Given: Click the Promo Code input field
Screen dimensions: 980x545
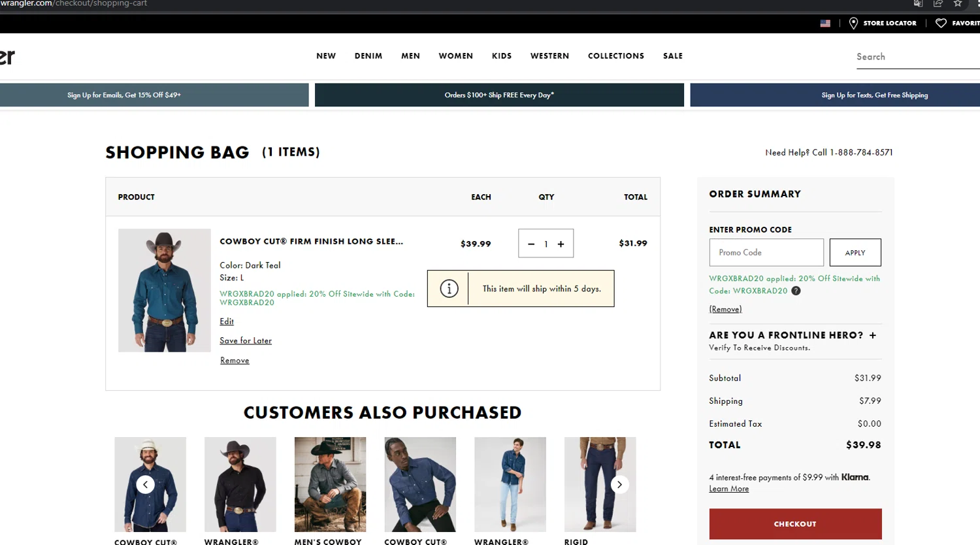Looking at the screenshot, I should point(766,252).
